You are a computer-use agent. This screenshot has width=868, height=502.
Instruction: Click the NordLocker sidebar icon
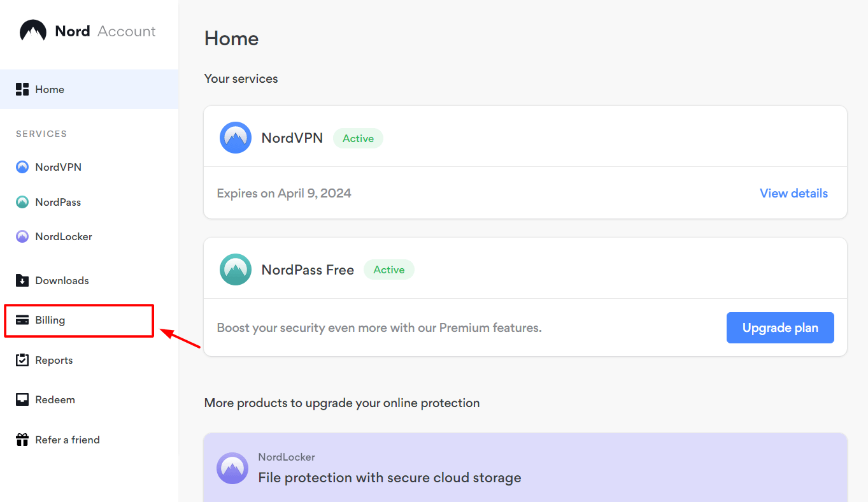tap(22, 236)
